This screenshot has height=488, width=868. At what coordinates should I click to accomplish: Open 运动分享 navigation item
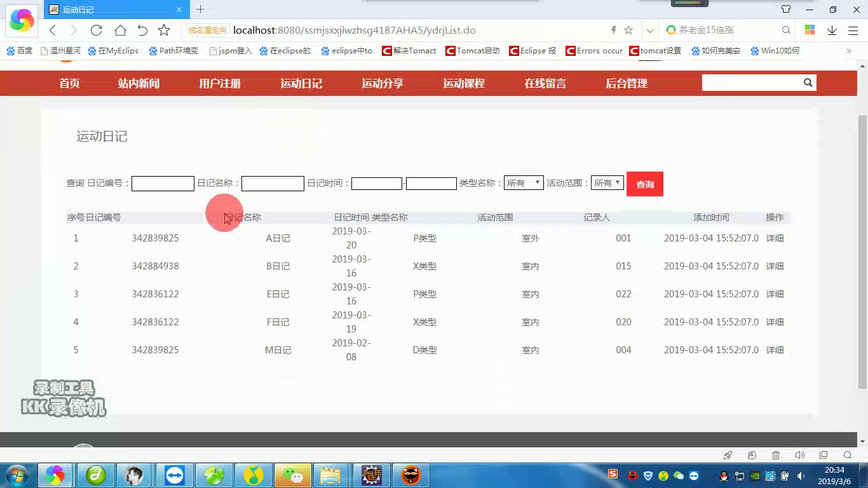coord(383,83)
